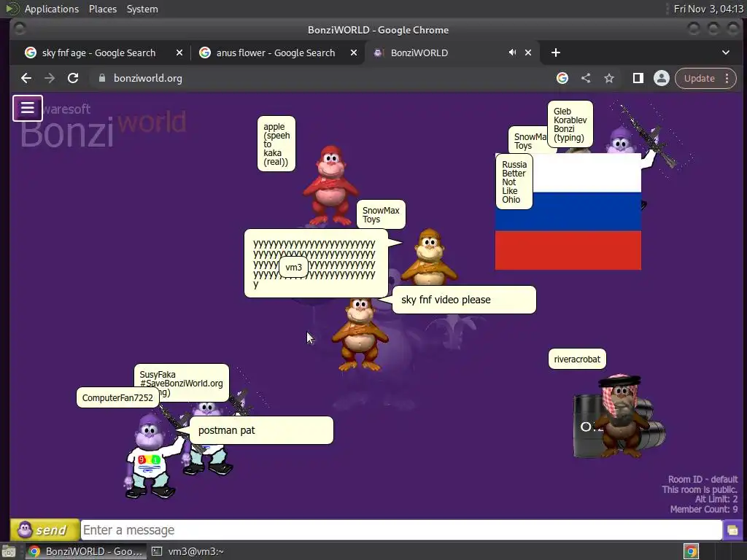Click the 'Gleb Korablev Bonzi (typing)' name tag
The height and width of the screenshot is (560, 747).
(570, 124)
